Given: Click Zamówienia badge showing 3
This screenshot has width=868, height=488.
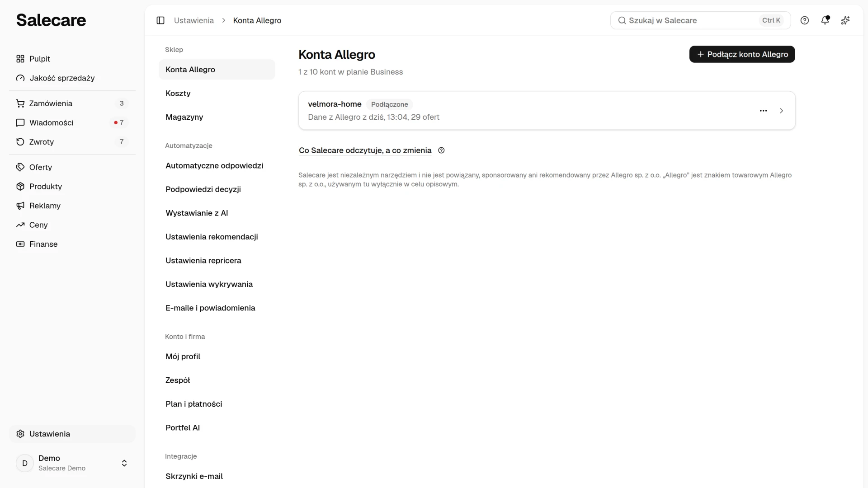Looking at the screenshot, I should click(122, 103).
